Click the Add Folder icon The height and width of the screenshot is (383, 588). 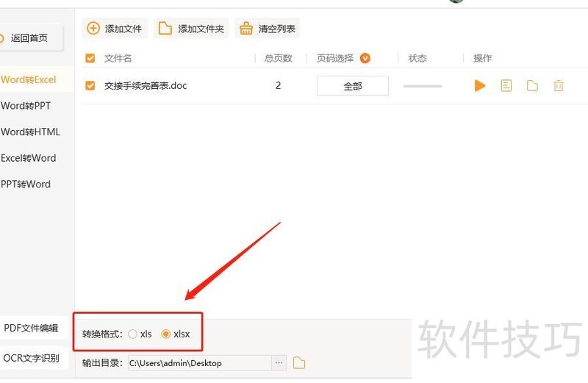point(165,28)
